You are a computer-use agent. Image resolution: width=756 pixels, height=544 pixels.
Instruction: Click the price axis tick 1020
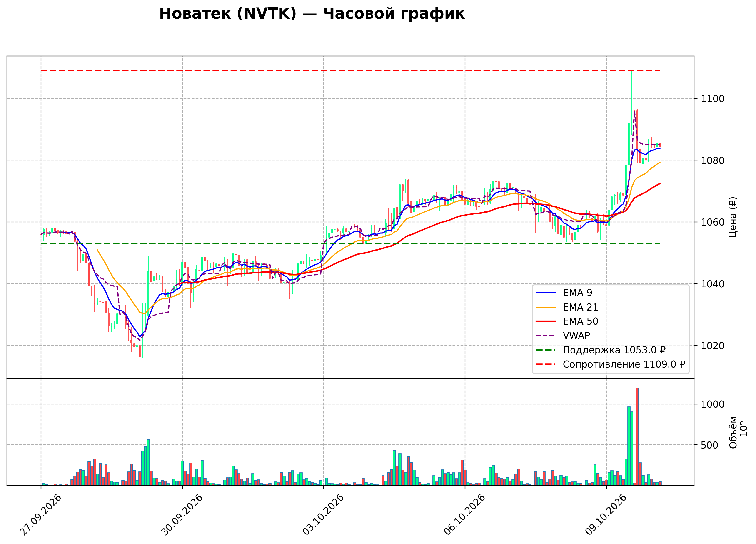(x=713, y=346)
